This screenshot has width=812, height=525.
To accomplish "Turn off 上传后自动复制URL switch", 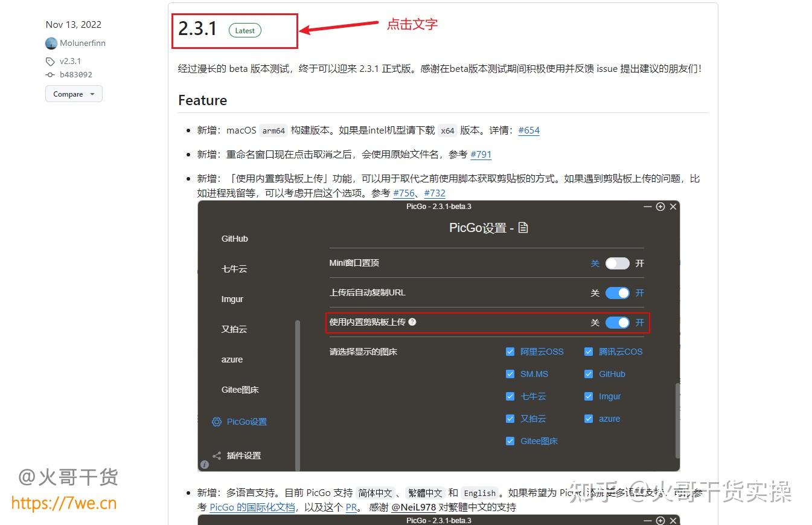I will point(617,293).
